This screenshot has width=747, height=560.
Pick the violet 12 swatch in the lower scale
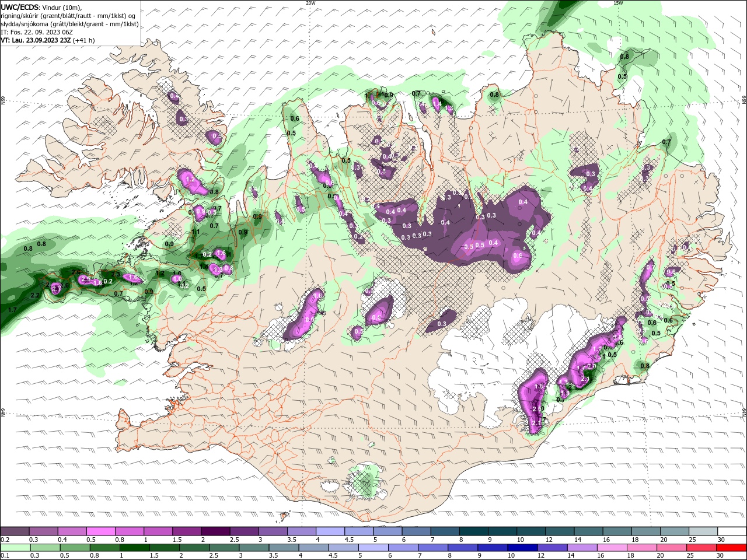click(551, 548)
